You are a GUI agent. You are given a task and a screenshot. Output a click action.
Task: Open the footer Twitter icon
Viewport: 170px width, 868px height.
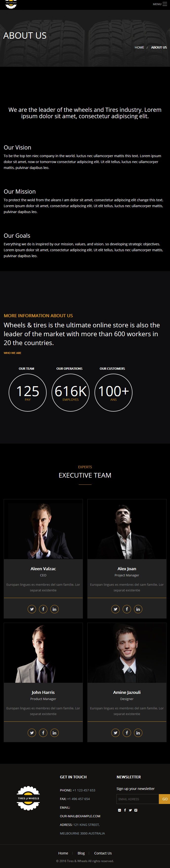click(x=130, y=810)
